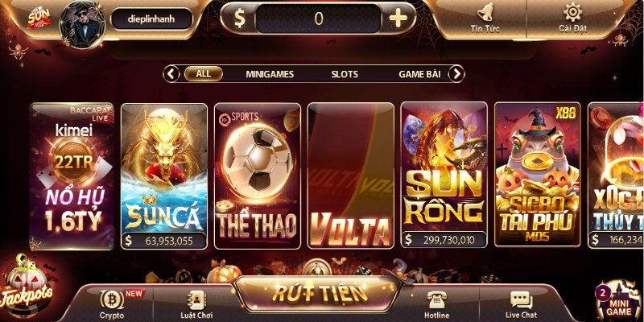Viewport: 644px width, 322px height.
Task: Open Tin Tức bell notifications
Action: [485, 18]
